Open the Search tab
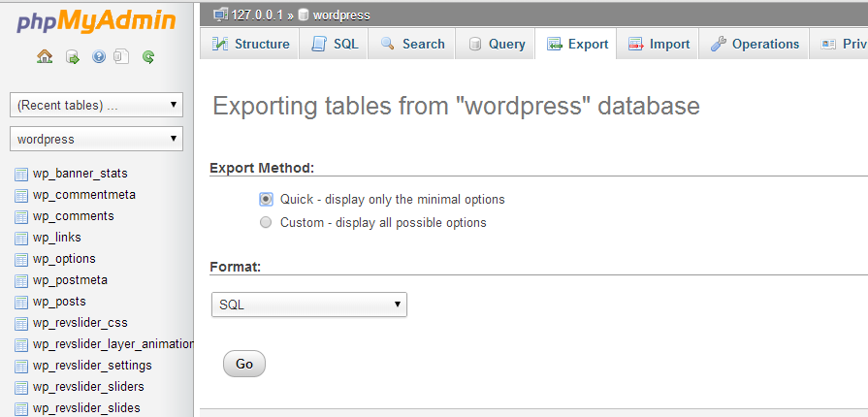Image resolution: width=868 pixels, height=417 pixels. tap(411, 44)
